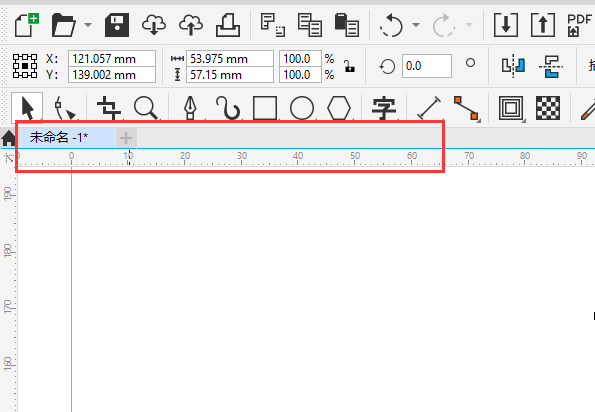Select the Ellipse tool
The width and height of the screenshot is (595, 412).
point(302,109)
